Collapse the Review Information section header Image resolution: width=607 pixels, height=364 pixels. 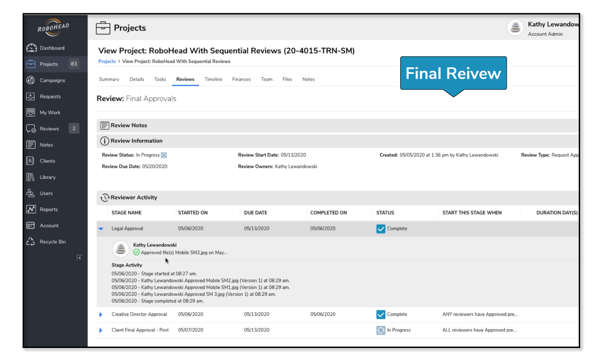(x=338, y=141)
